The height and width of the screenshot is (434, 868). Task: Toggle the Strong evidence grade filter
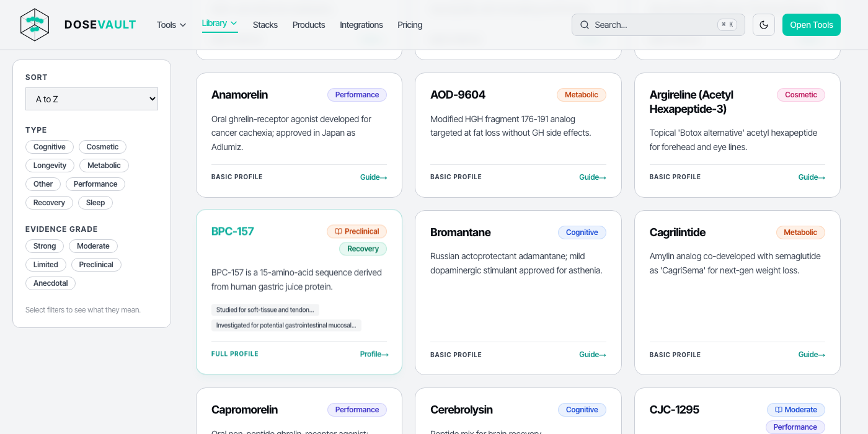[45, 246]
